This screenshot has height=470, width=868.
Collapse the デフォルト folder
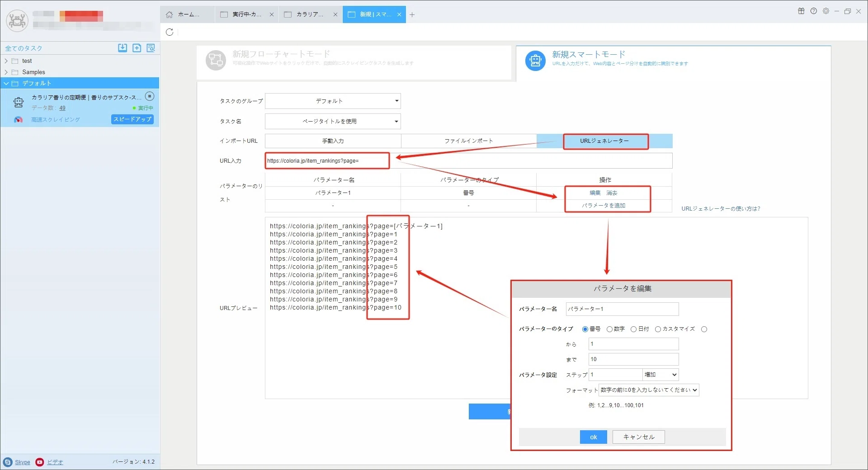pos(6,84)
